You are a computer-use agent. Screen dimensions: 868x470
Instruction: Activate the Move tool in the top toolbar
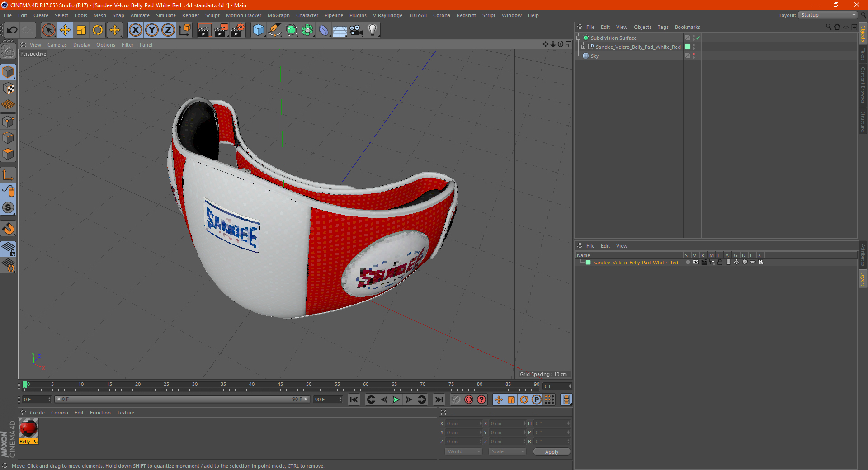click(x=65, y=30)
